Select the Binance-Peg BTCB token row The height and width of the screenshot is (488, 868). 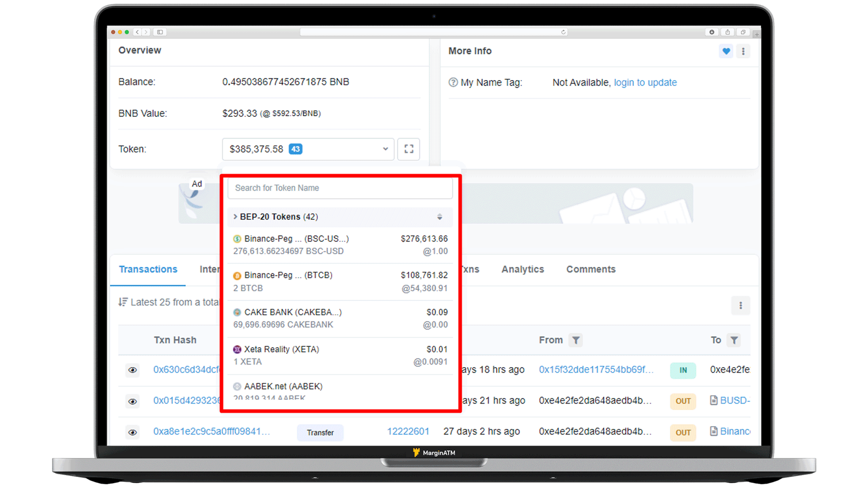[x=340, y=282]
